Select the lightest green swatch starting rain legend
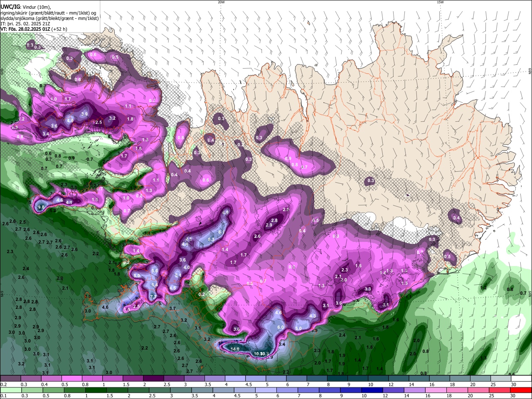 click(x=11, y=390)
